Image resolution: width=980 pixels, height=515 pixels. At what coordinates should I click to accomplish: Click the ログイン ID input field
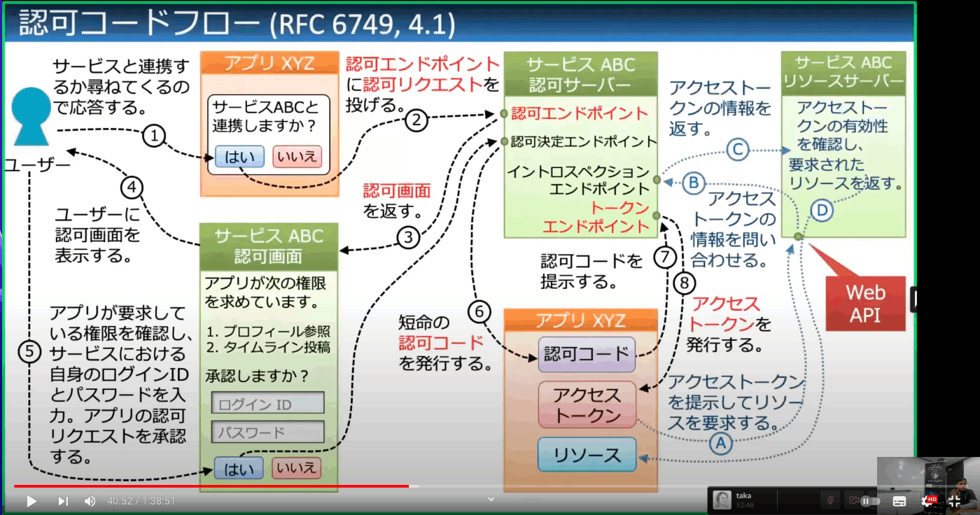267,403
